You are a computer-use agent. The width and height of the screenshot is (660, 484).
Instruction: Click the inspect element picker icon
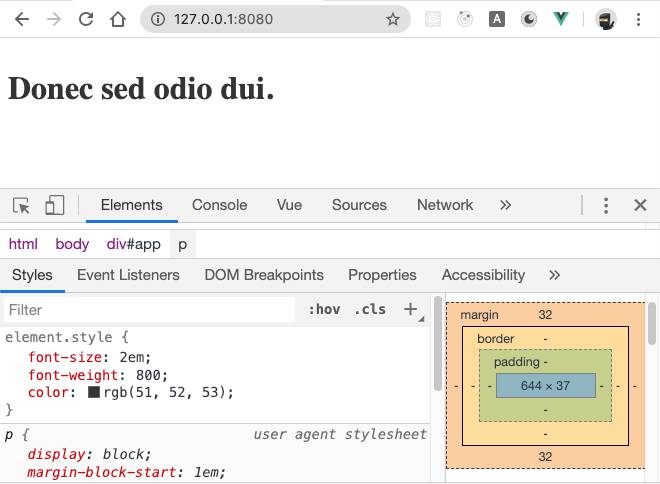tap(21, 205)
